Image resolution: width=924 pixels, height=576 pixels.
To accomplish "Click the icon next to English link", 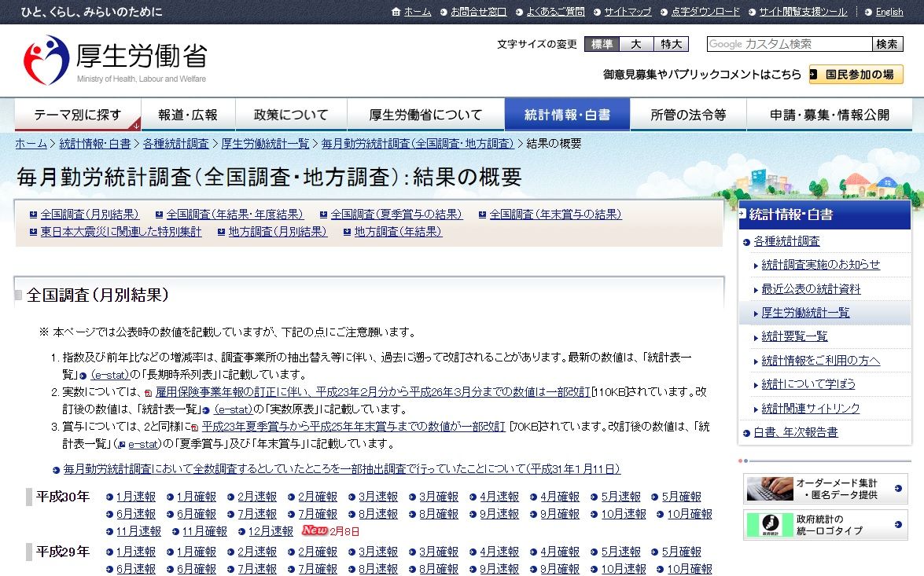I will (868, 12).
